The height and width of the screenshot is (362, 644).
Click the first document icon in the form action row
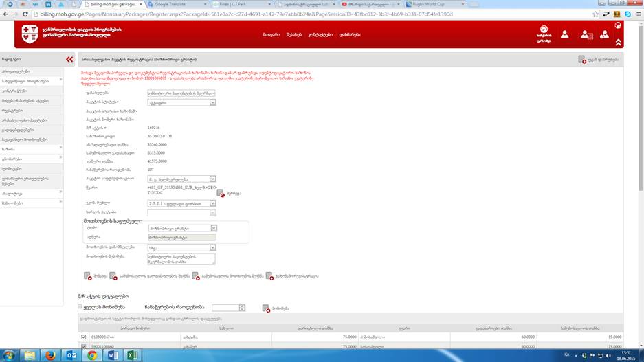tap(87, 276)
